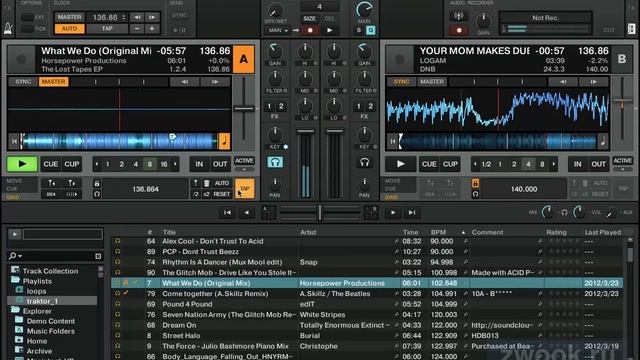
Task: Toggle Deck B headphone cue button
Action: [x=364, y=162]
